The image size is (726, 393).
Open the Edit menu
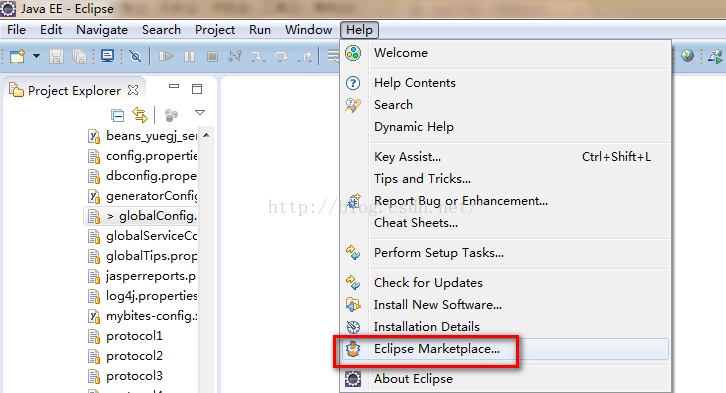click(x=51, y=30)
